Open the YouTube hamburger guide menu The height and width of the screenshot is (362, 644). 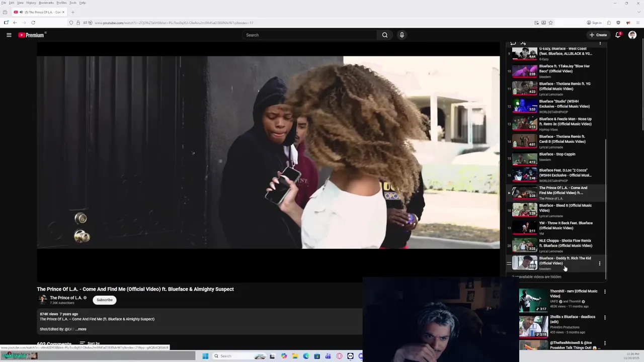(9, 35)
